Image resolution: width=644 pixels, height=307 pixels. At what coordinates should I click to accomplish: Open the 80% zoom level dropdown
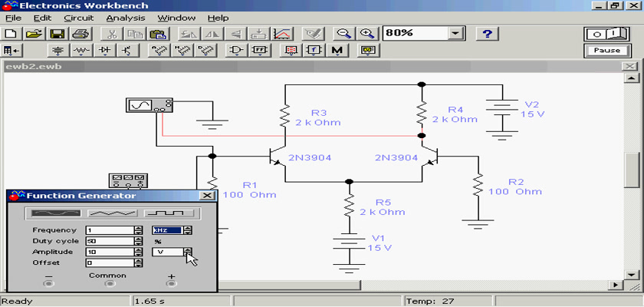tap(456, 34)
